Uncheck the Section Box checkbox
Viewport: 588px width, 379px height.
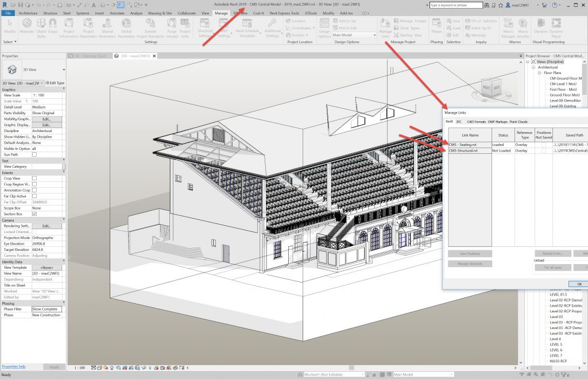click(x=34, y=214)
